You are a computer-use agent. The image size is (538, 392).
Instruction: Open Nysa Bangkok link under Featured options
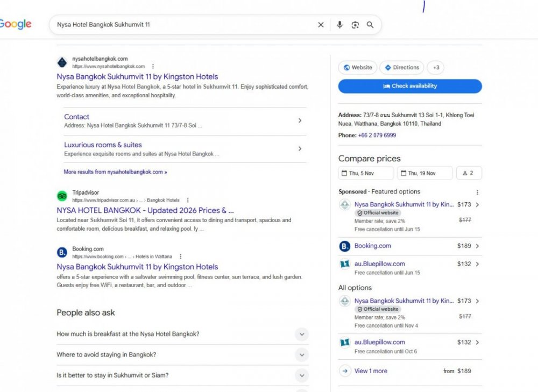pos(404,204)
